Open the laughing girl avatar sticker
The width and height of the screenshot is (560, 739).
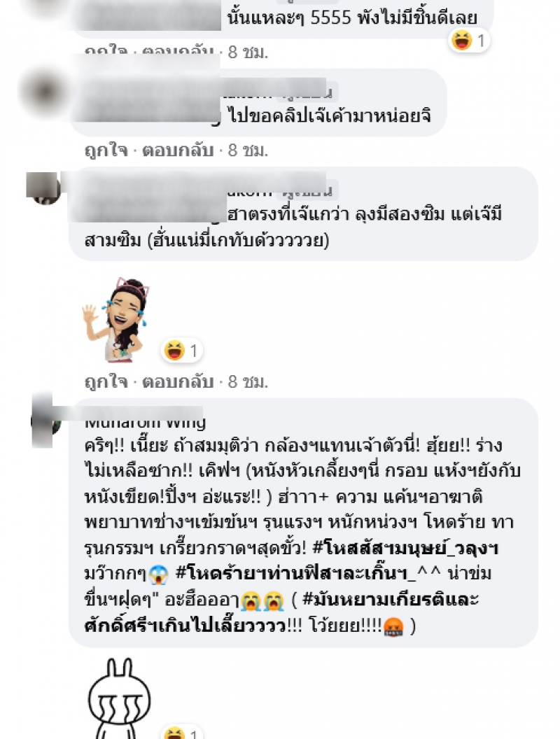click(116, 320)
